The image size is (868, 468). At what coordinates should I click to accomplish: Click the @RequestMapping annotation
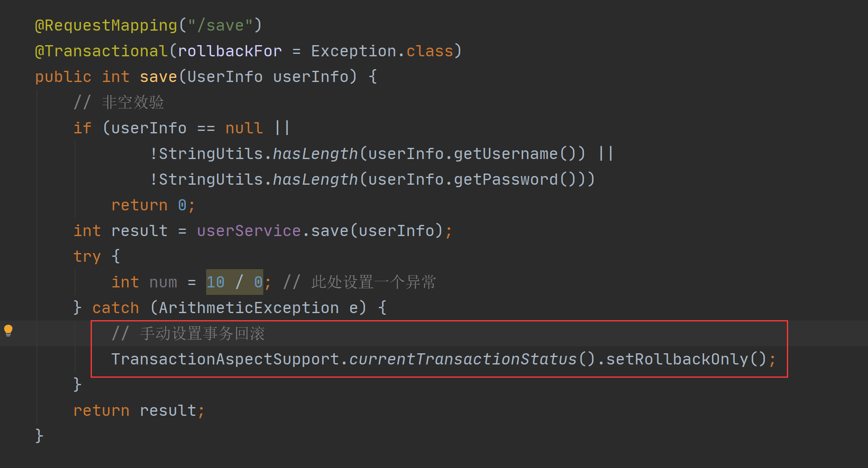106,25
